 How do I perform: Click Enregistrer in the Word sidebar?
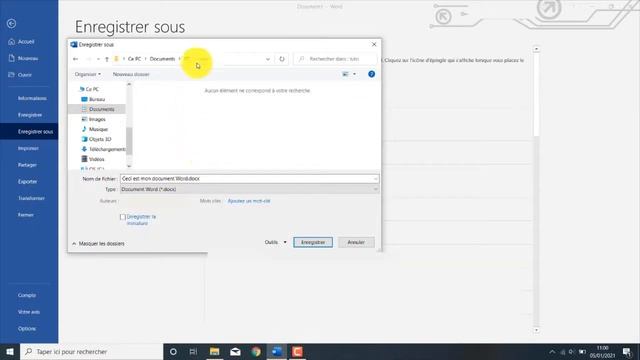[29, 115]
